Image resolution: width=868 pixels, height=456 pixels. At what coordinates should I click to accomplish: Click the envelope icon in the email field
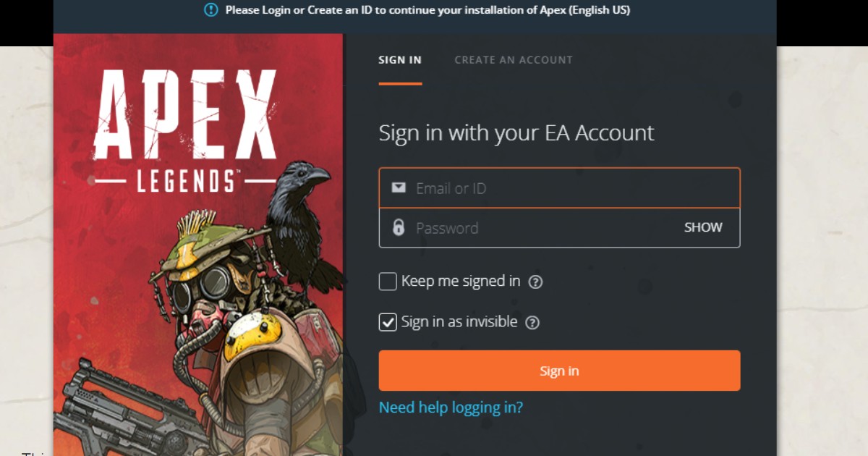coord(399,188)
